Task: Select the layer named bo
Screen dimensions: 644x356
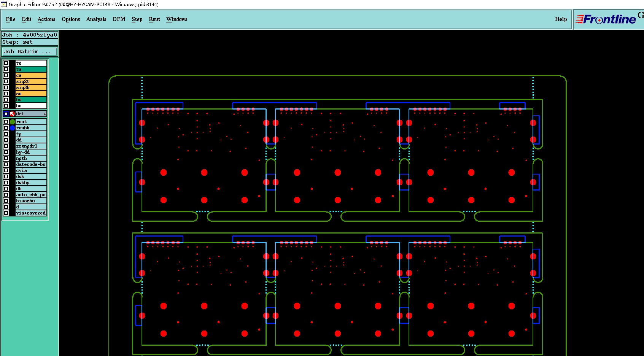Action: pyautogui.click(x=31, y=106)
